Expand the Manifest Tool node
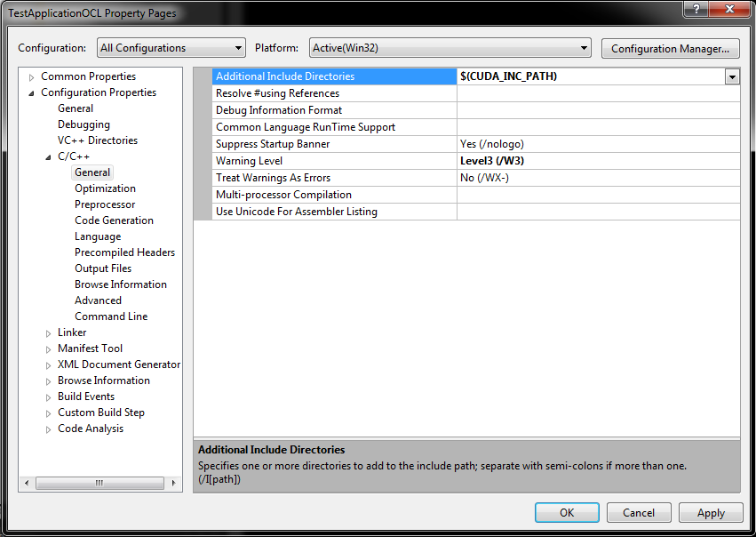This screenshot has height=537, width=756. tap(49, 348)
